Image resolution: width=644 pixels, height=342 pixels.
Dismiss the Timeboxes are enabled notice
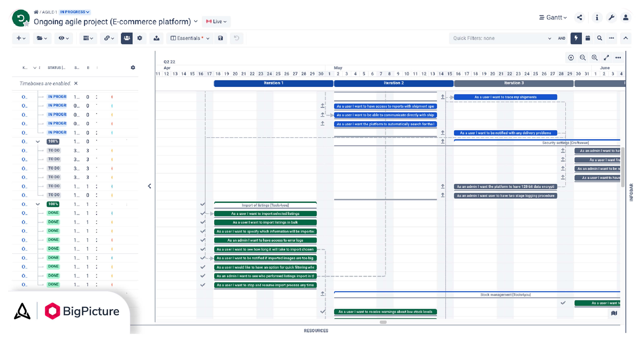[76, 83]
